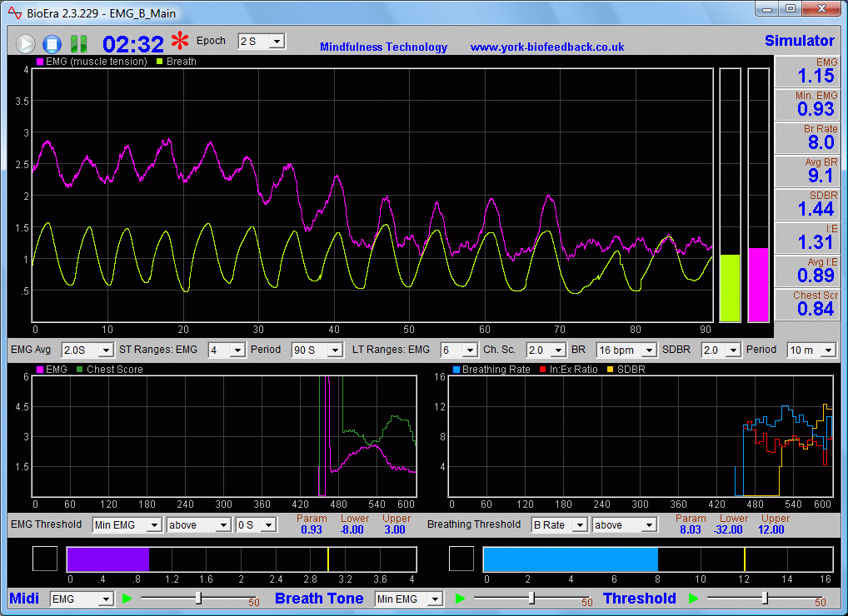
Task: Click the SDBR legend entry in chart
Action: [x=626, y=370]
